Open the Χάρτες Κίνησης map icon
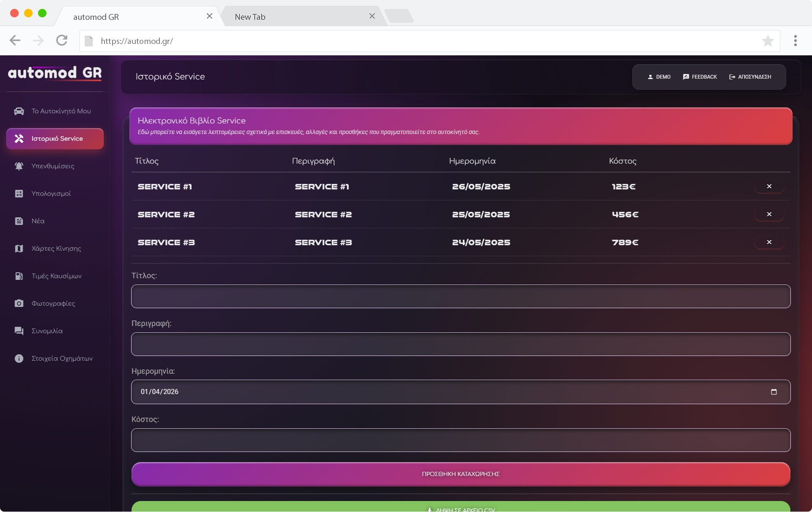 [19, 249]
